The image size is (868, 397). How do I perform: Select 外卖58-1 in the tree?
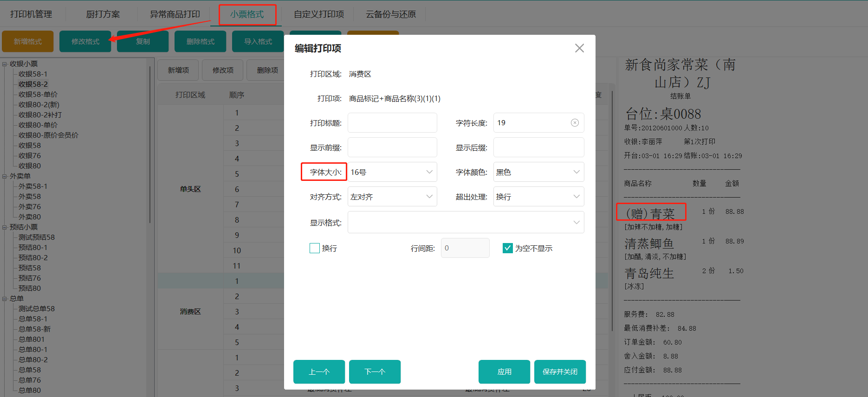pyautogui.click(x=33, y=186)
